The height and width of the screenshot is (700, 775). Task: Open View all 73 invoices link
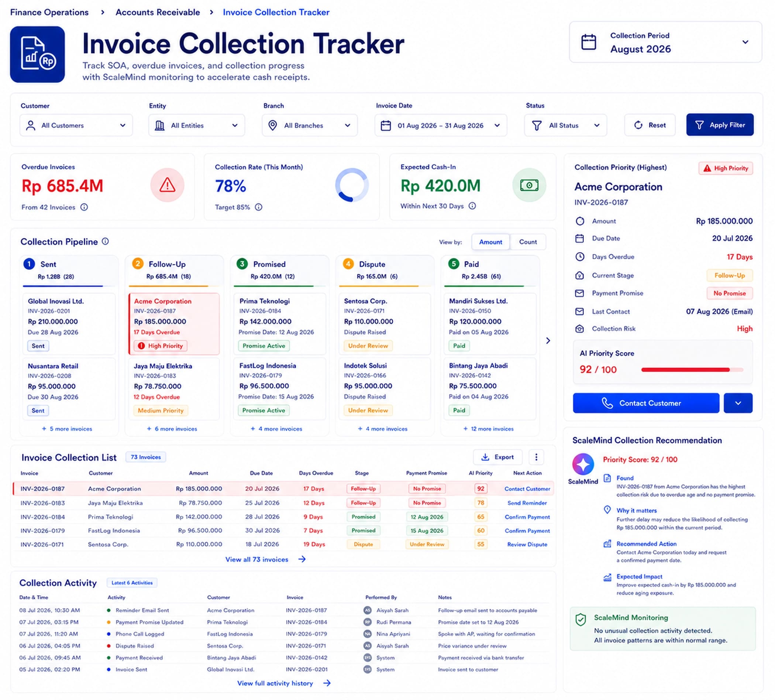(x=265, y=560)
